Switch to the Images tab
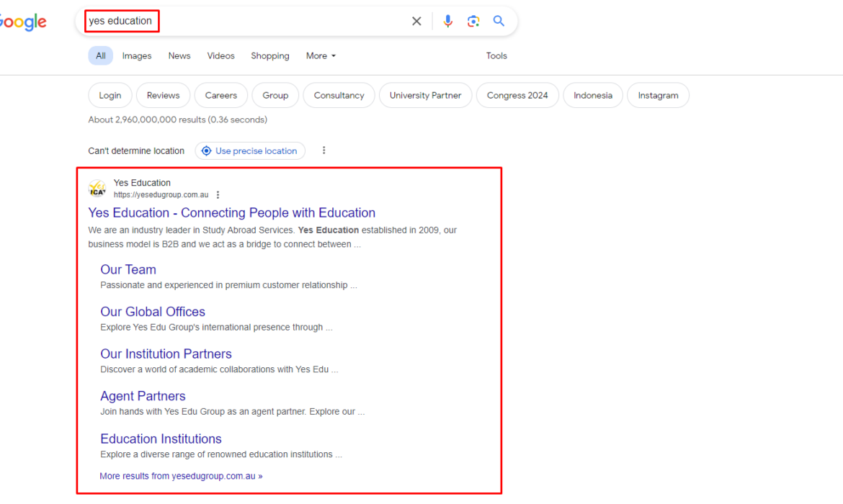This screenshot has height=504, width=843. (137, 56)
